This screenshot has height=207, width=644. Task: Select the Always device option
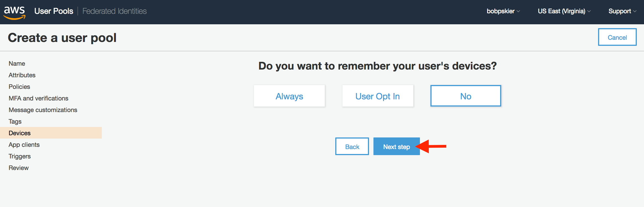point(289,96)
